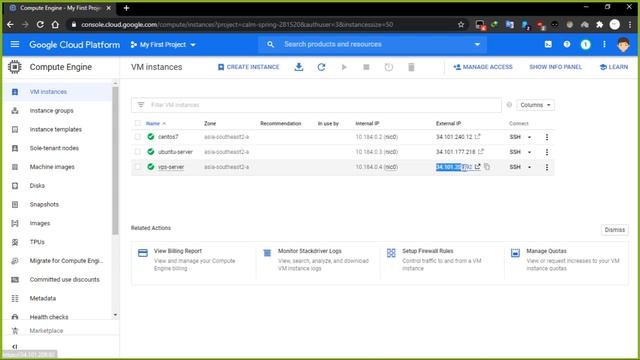The image size is (640, 360).
Task: Open more actions for centos7 row
Action: (547, 137)
